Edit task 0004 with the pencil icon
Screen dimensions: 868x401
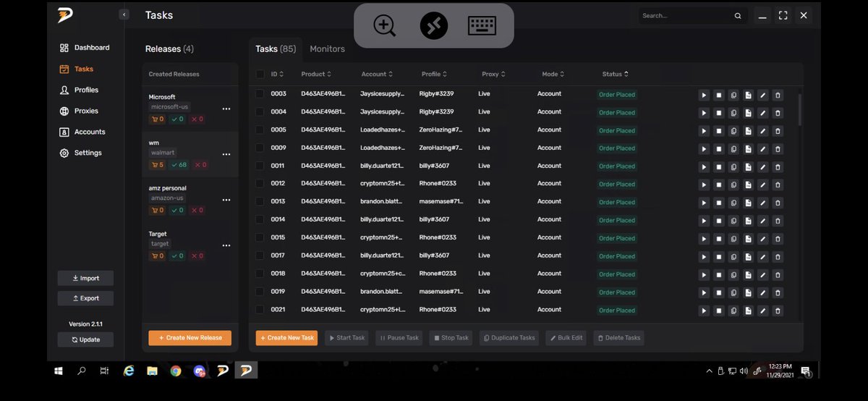(762, 113)
